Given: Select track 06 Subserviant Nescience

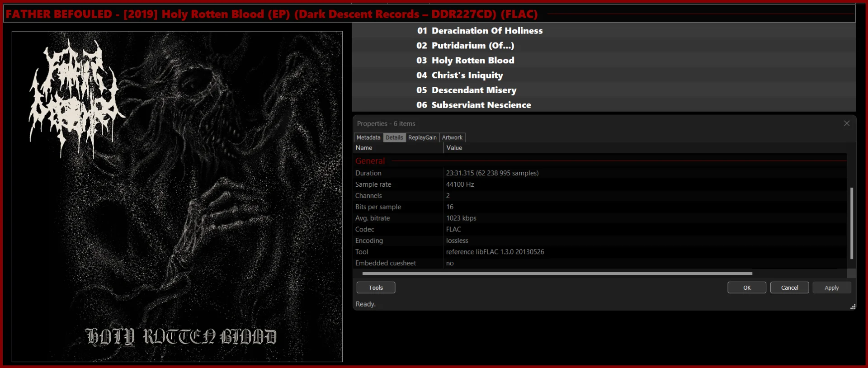Looking at the screenshot, I should coord(604,105).
